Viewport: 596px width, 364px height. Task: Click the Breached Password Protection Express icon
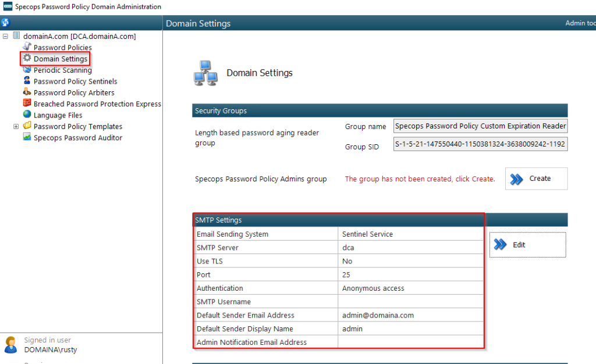[x=27, y=104]
